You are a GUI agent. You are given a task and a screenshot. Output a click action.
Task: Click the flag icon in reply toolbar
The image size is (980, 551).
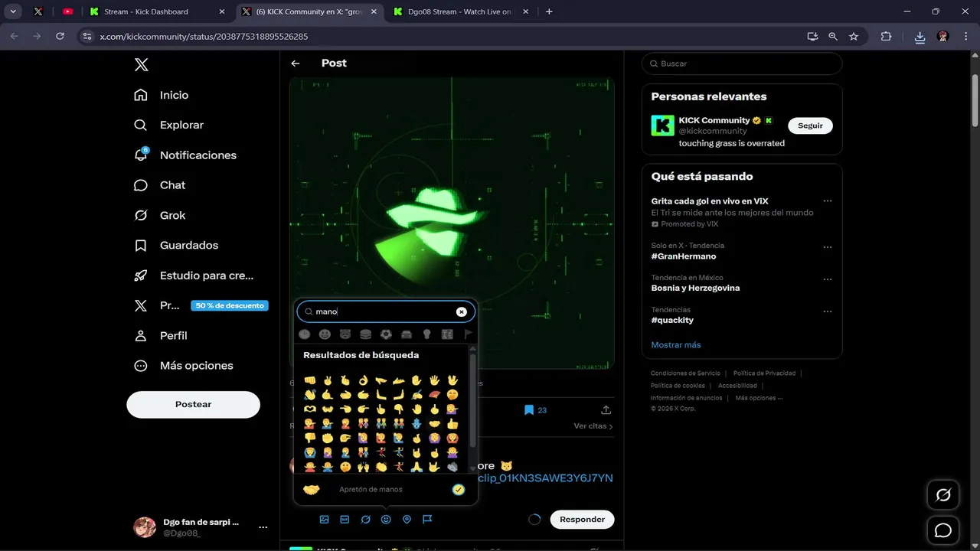tap(427, 519)
